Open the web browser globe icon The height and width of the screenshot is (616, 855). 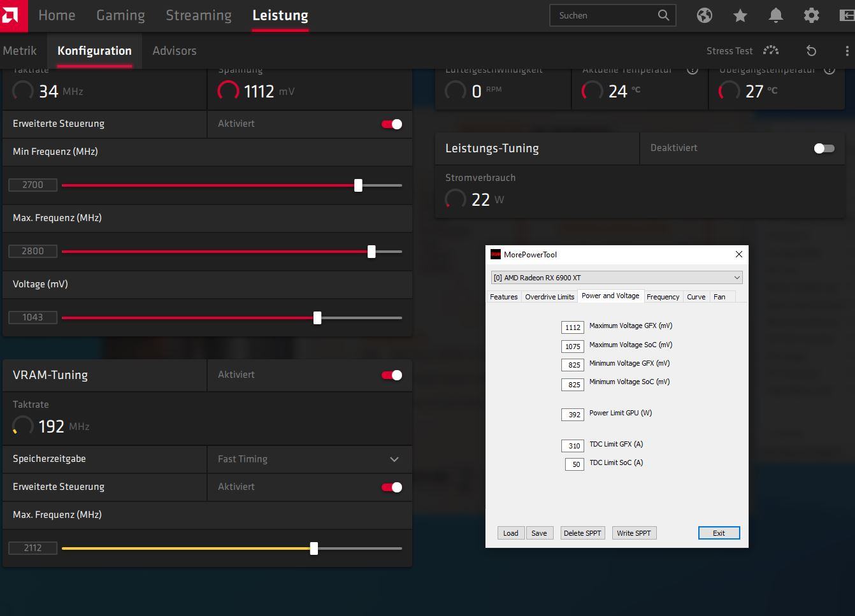[x=705, y=15]
